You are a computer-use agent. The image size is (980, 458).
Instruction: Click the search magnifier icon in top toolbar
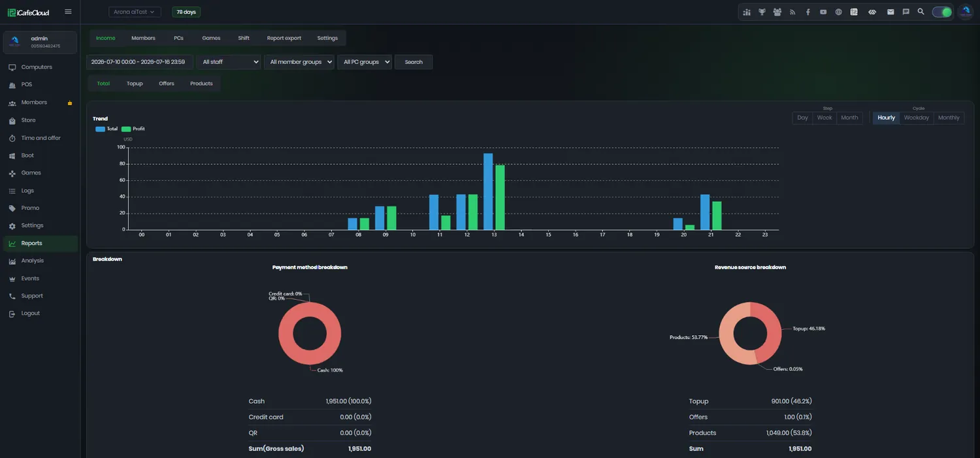(x=921, y=12)
